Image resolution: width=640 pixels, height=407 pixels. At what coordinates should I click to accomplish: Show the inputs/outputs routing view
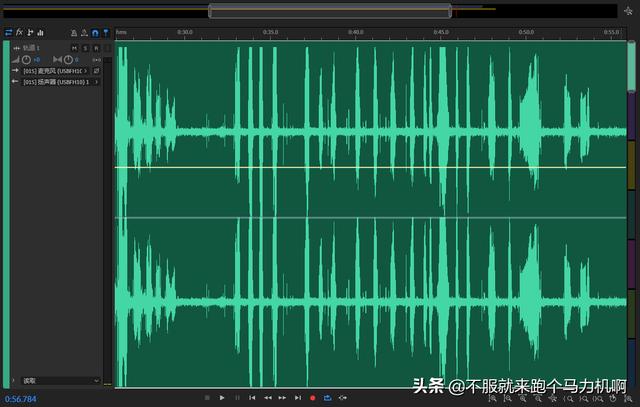8,32
